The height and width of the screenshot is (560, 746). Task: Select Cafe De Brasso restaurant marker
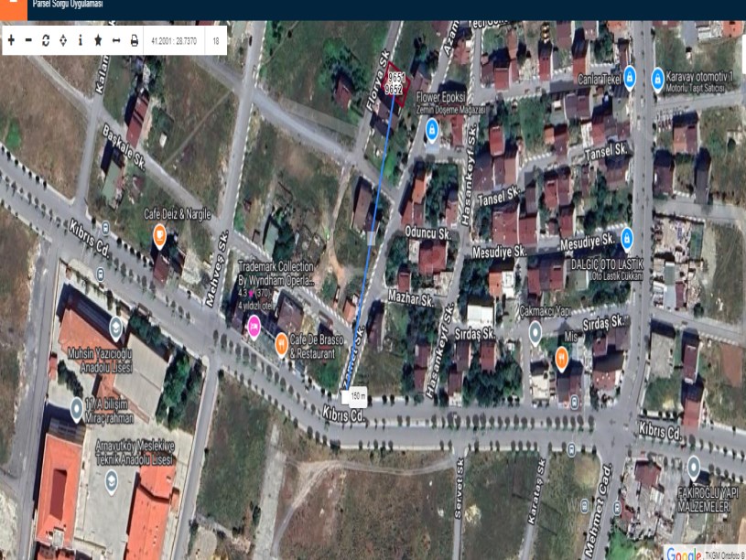pyautogui.click(x=282, y=344)
